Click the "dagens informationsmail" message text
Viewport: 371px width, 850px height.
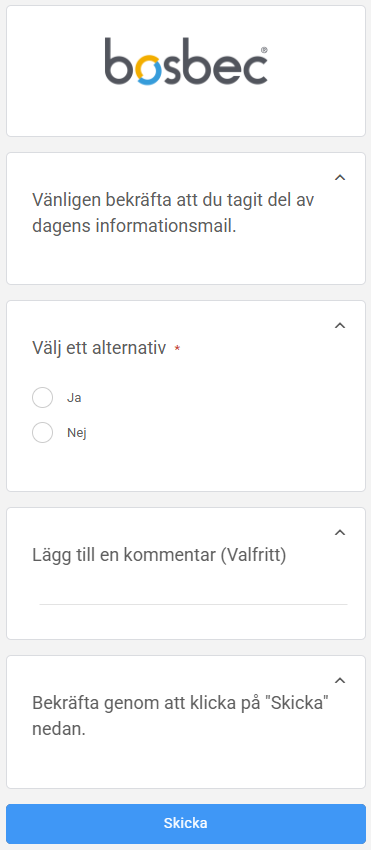point(134,226)
